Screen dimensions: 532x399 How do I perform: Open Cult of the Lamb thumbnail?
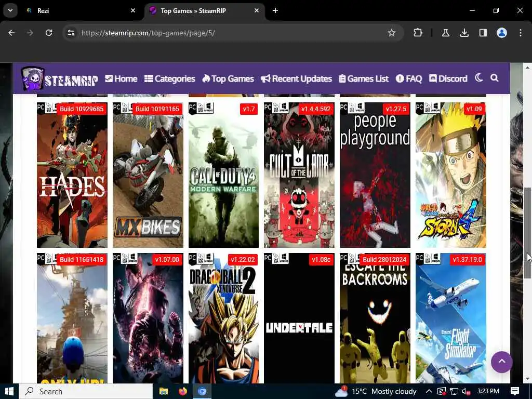(299, 175)
